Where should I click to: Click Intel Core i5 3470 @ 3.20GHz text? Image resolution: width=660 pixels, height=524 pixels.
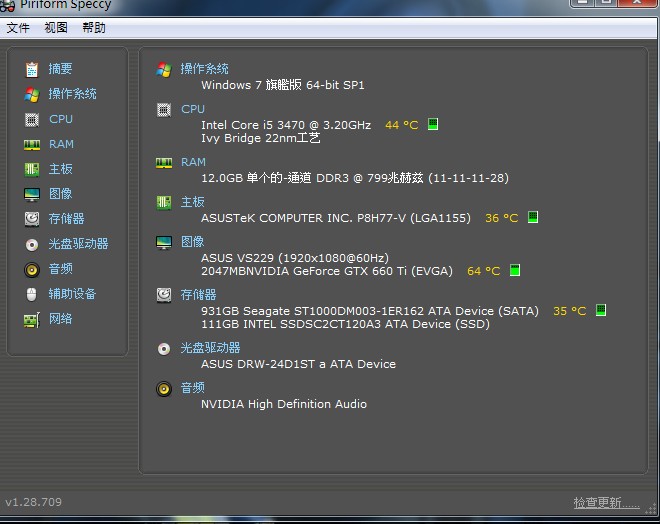286,125
